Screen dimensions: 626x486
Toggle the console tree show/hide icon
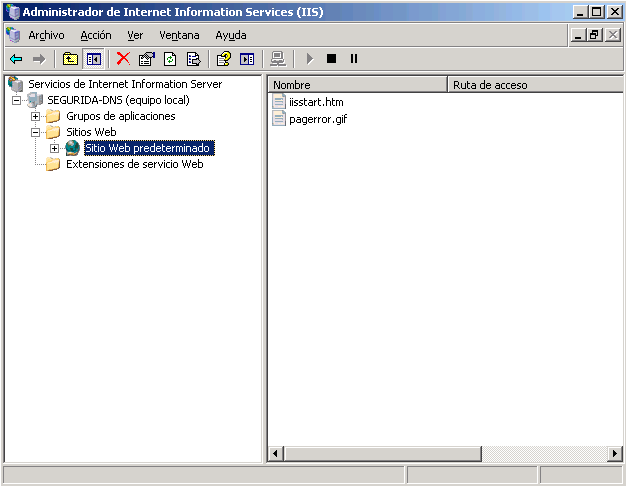pos(93,59)
